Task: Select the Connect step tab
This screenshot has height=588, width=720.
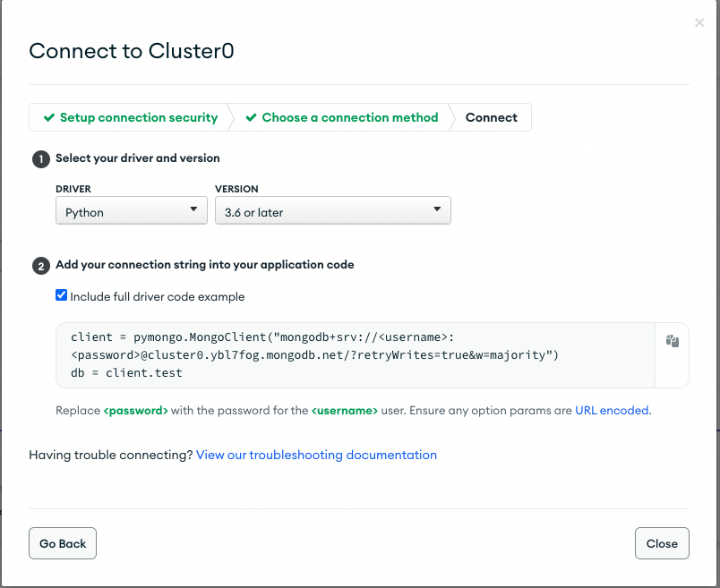Action: point(491,117)
